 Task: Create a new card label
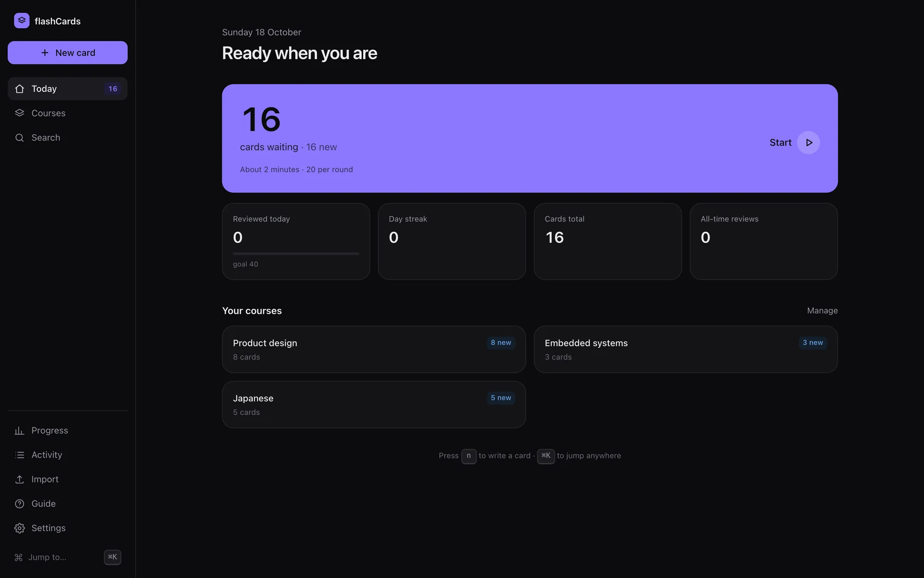75,53
